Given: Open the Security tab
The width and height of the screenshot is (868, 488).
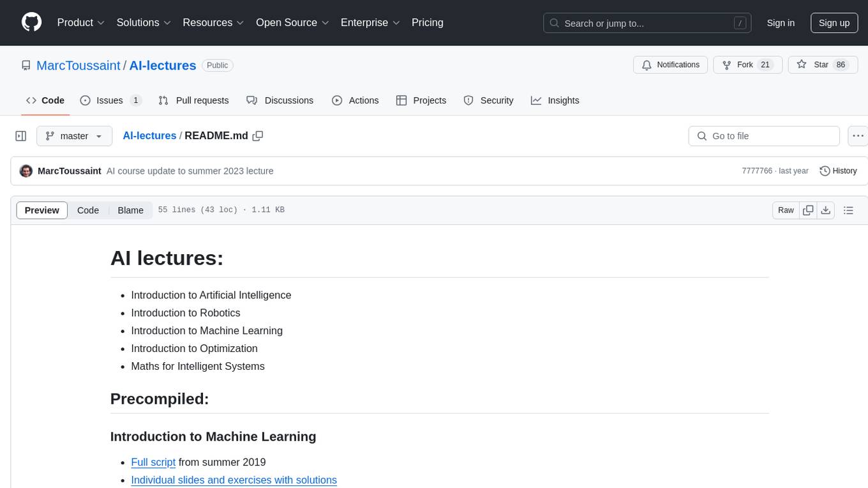Looking at the screenshot, I should (488, 100).
